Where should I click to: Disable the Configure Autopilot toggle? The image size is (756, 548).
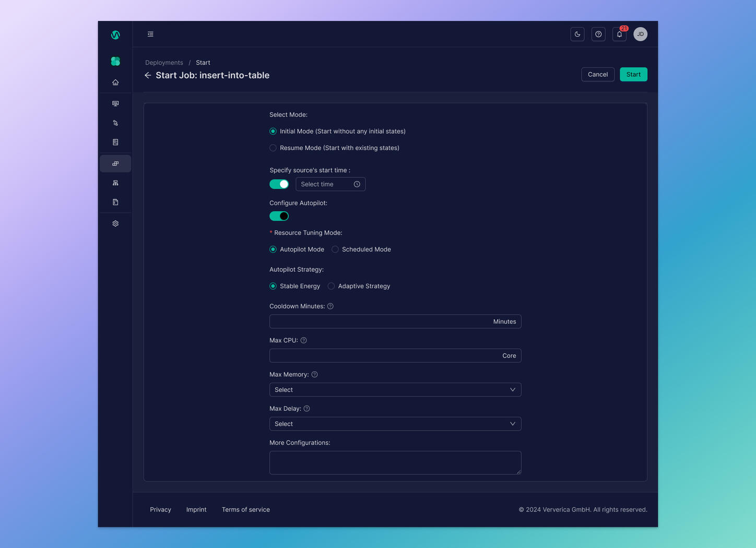(x=279, y=216)
